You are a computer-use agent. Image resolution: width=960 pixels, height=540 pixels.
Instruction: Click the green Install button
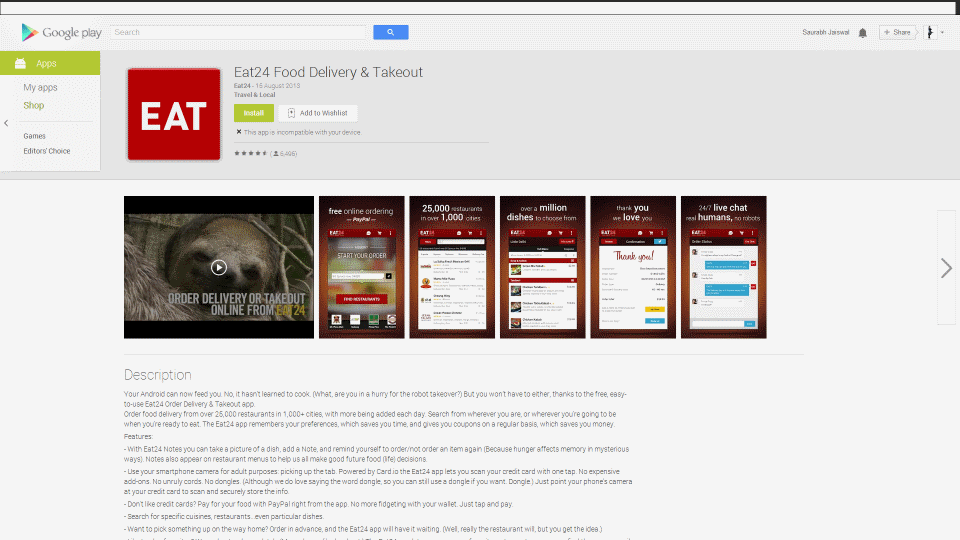point(253,113)
